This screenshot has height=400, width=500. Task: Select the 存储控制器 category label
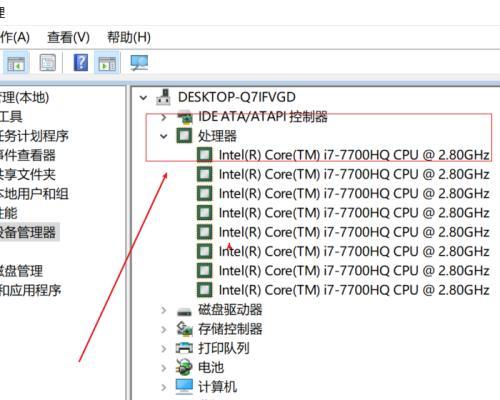(x=230, y=329)
